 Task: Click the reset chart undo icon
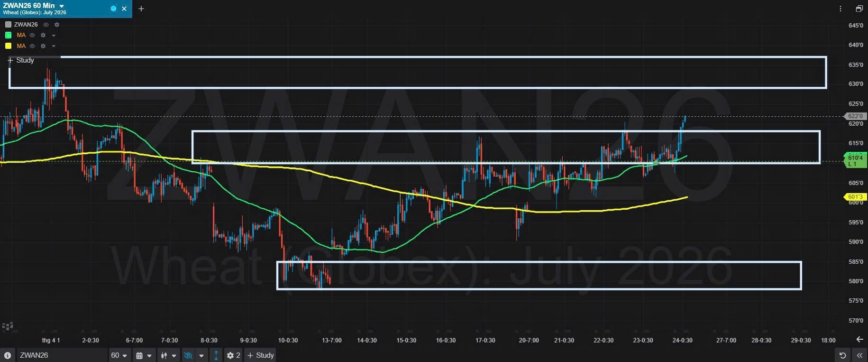point(842,355)
